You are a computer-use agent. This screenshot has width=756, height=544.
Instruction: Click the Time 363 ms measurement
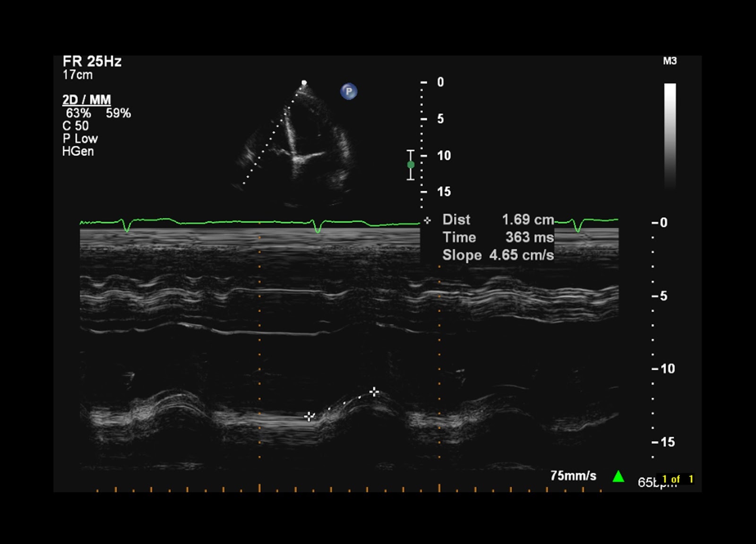pos(498,237)
